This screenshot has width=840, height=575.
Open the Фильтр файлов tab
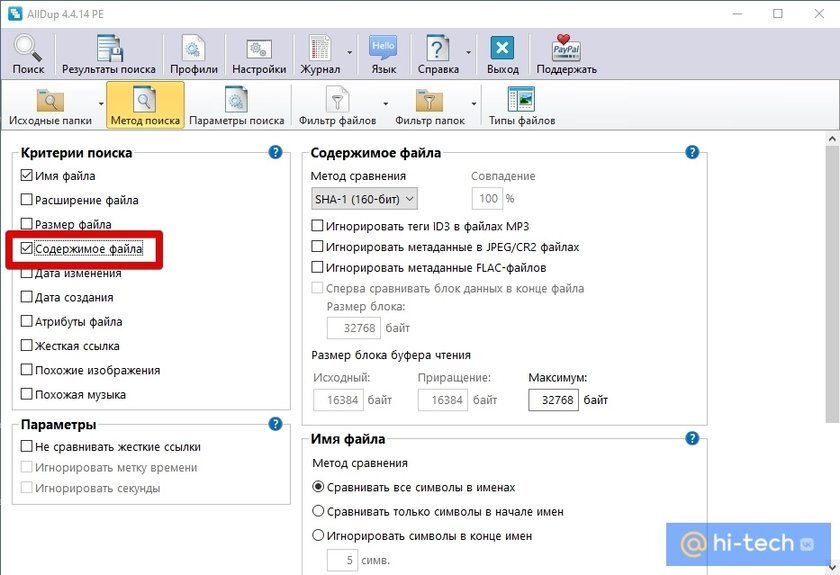click(338, 106)
